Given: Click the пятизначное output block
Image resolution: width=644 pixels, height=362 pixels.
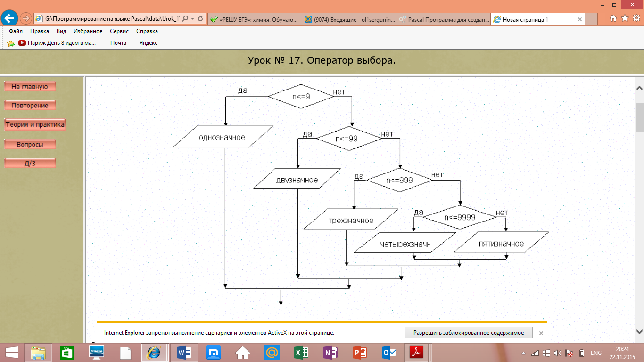Looking at the screenshot, I should [501, 243].
